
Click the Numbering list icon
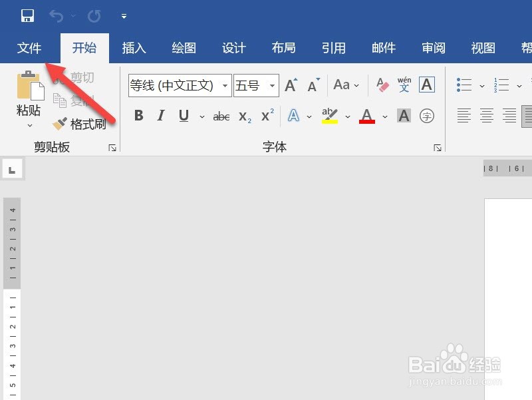point(501,85)
